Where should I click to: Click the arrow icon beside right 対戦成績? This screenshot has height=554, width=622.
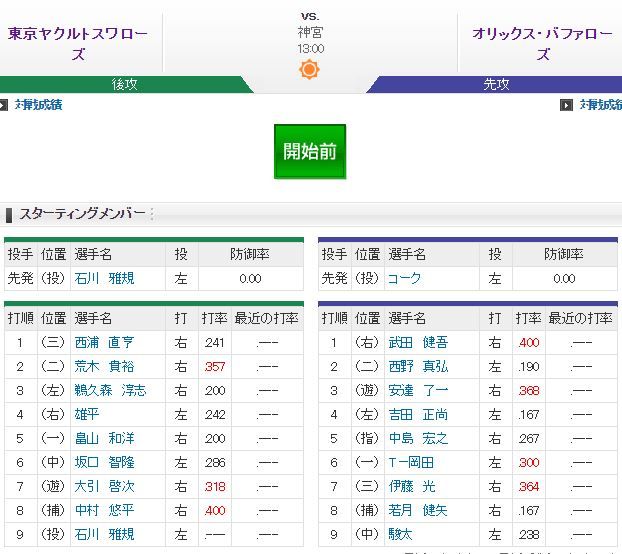tap(566, 105)
